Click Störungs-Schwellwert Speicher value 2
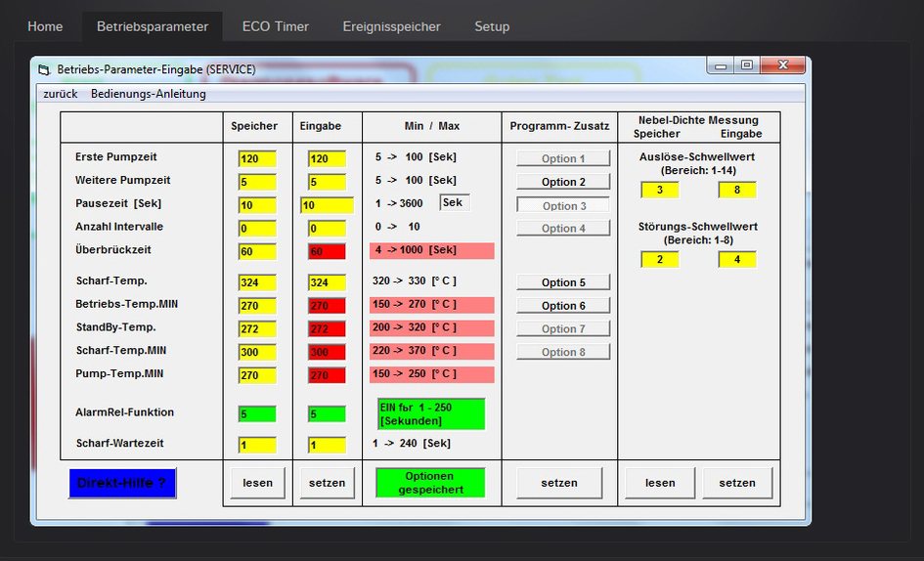This screenshot has width=924, height=561. point(660,259)
